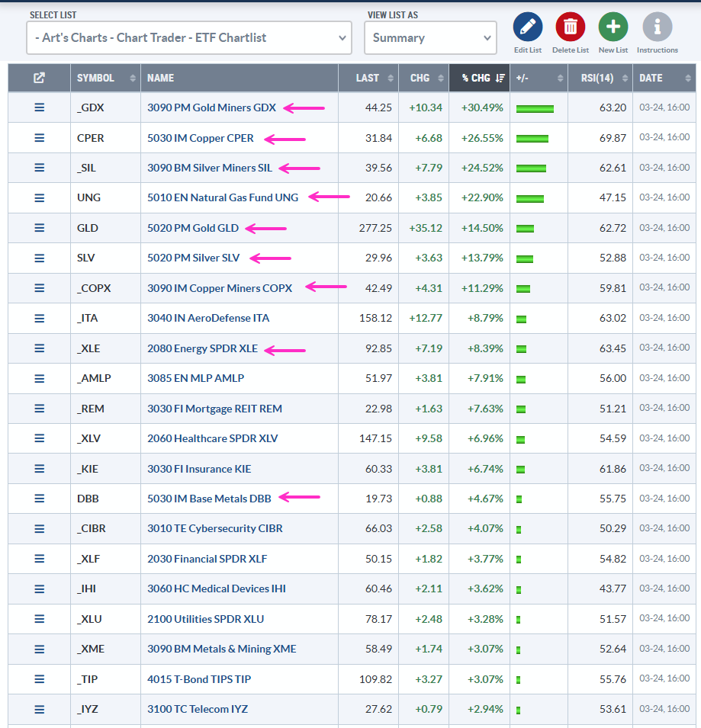The height and width of the screenshot is (728, 701).
Task: Open the row menu icon for _IYZ
Action: (40, 710)
